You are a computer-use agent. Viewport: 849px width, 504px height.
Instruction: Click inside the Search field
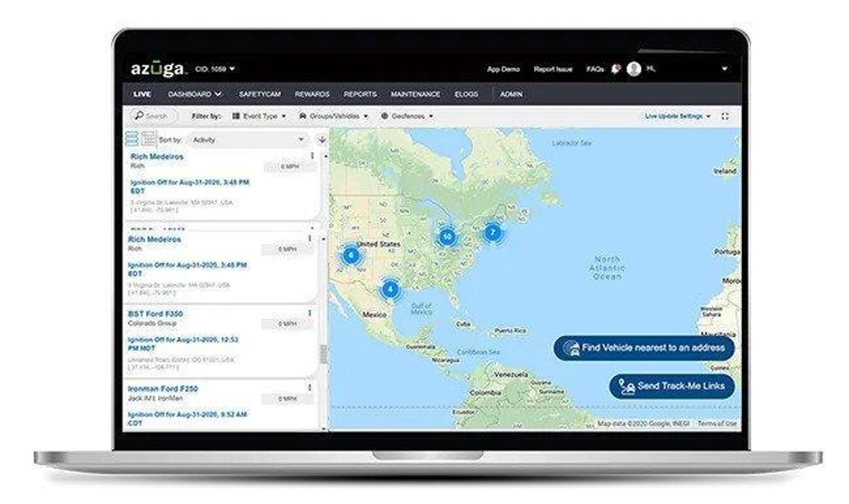click(154, 116)
